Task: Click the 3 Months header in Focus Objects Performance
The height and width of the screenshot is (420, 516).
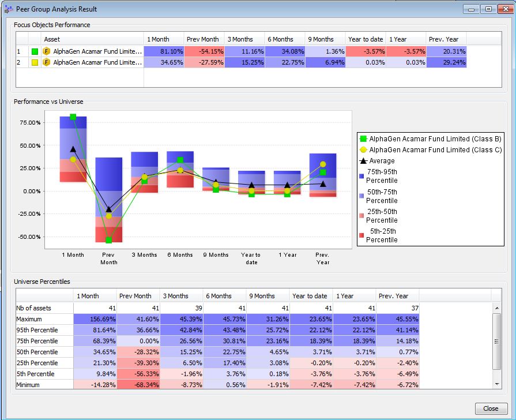Action: (x=244, y=39)
